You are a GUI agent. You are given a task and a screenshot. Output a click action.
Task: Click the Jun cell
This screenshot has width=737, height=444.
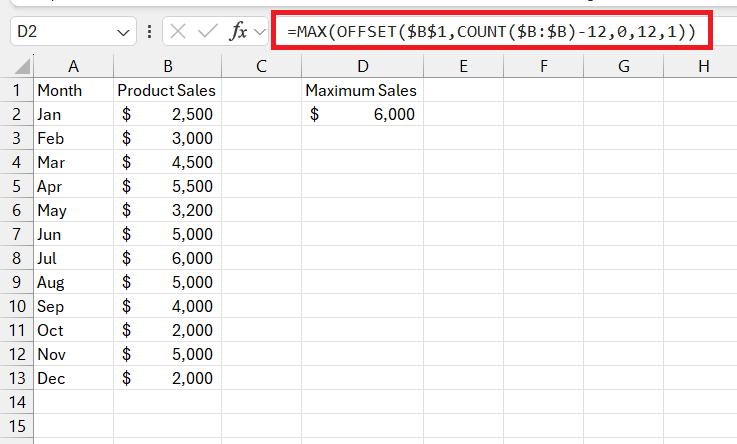pyautogui.click(x=73, y=234)
